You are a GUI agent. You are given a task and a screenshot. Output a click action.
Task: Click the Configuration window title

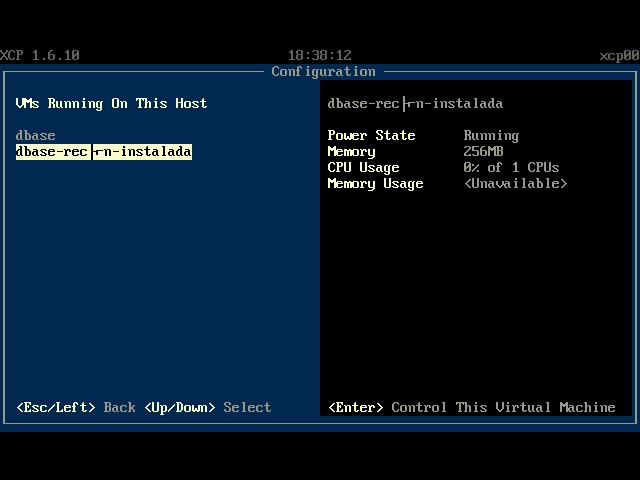tap(323, 71)
